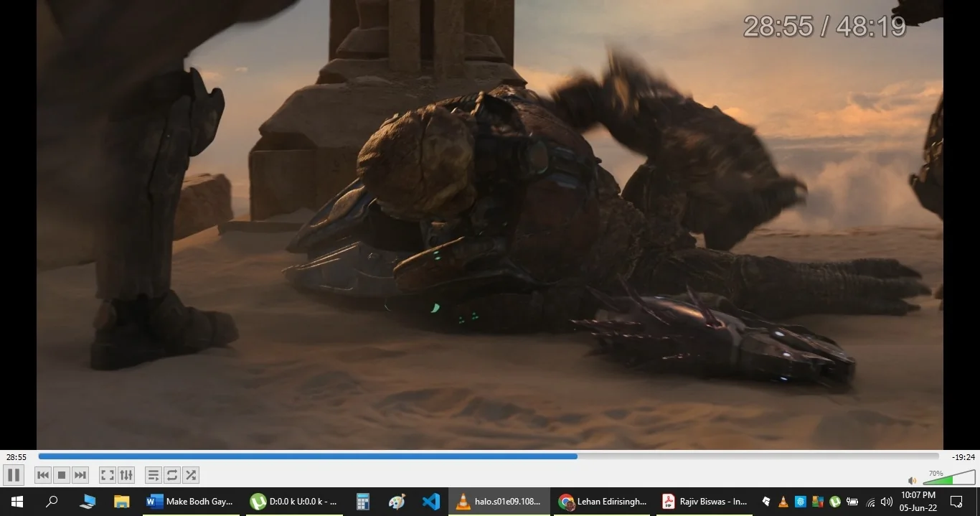Screen dimensions: 980x516
Task: Open File Explorer from taskbar
Action: coord(122,502)
